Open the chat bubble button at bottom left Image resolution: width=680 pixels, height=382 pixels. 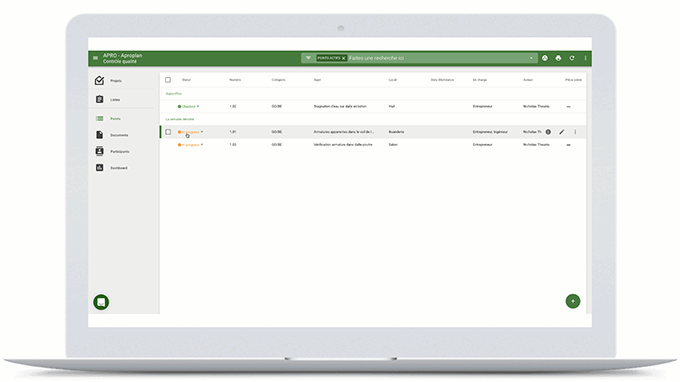pos(101,302)
